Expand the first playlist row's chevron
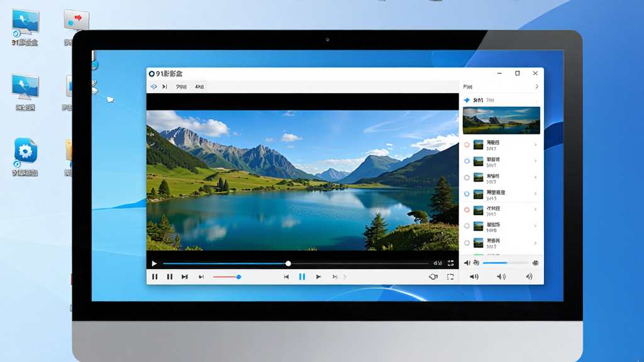The image size is (644, 362). pos(535,145)
